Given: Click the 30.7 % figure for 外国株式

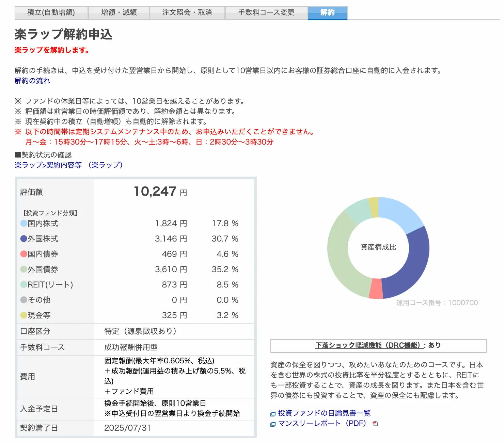Looking at the screenshot, I should pyautogui.click(x=225, y=239).
